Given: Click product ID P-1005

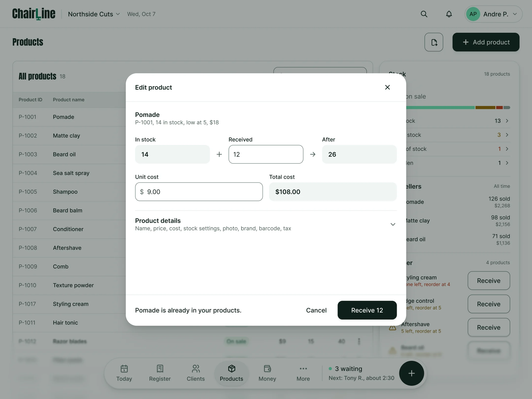Looking at the screenshot, I should coord(28,192).
